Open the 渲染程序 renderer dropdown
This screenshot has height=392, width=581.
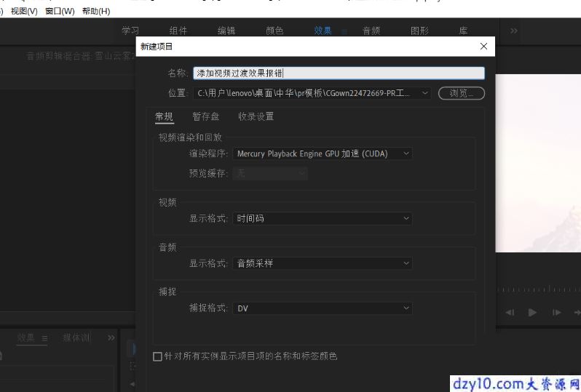(323, 153)
